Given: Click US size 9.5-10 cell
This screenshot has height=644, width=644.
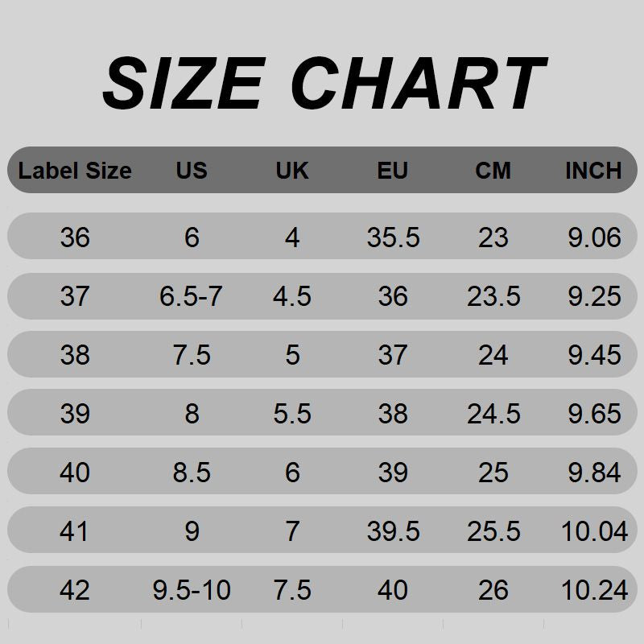Looking at the screenshot, I should click(192, 590).
